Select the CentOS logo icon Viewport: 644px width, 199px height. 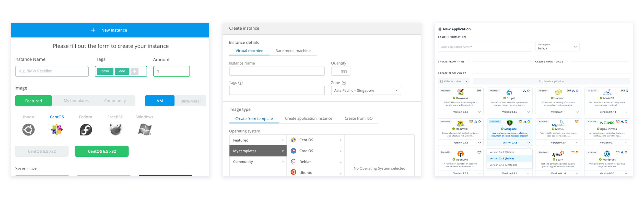click(57, 130)
